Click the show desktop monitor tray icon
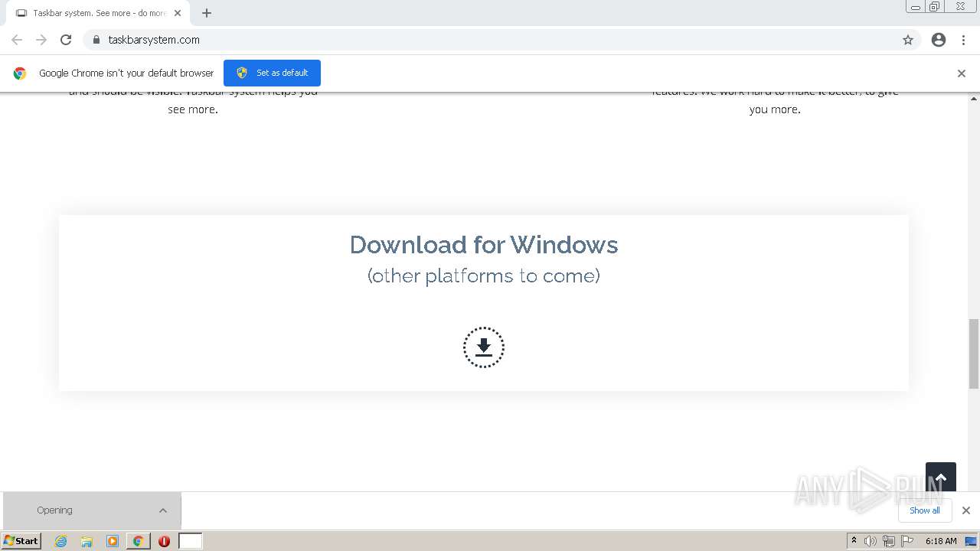The height and width of the screenshot is (551, 980). tap(971, 541)
